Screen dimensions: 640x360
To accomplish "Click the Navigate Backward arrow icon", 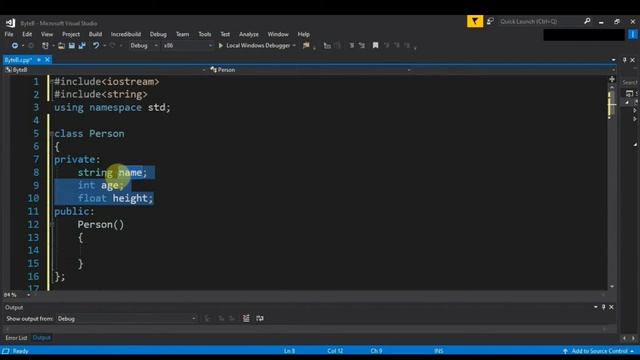I will (15, 46).
